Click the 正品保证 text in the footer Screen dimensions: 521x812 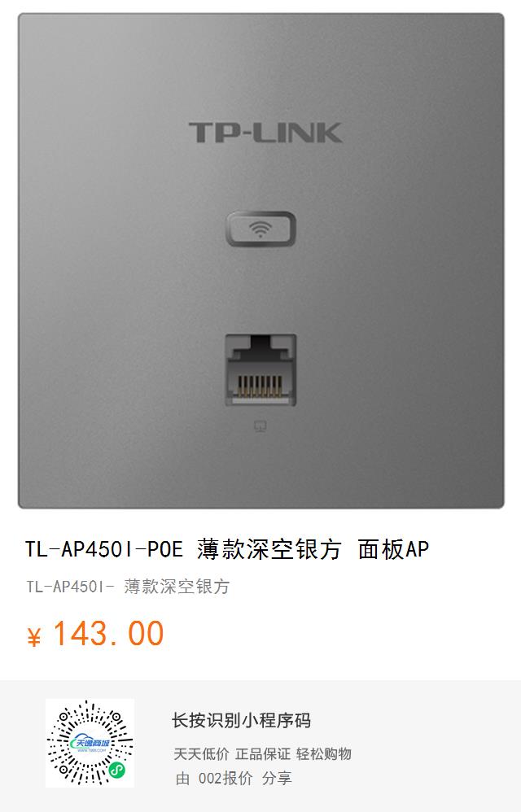click(x=263, y=754)
